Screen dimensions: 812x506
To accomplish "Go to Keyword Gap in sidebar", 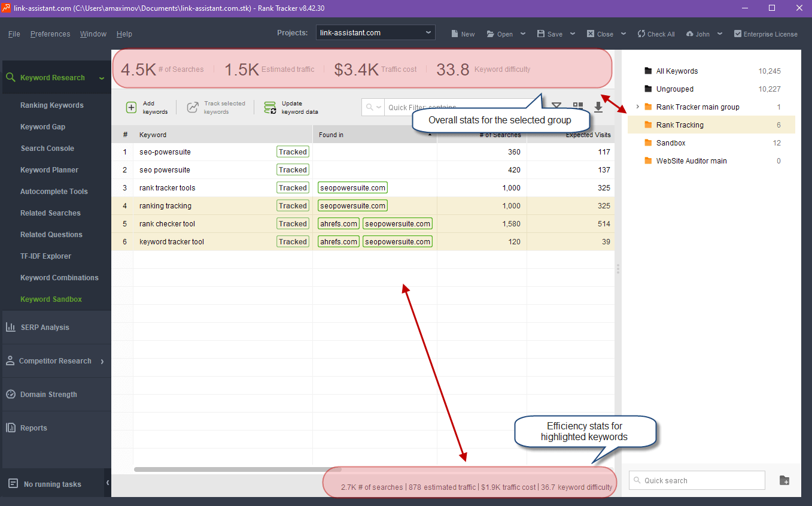I will coord(43,127).
